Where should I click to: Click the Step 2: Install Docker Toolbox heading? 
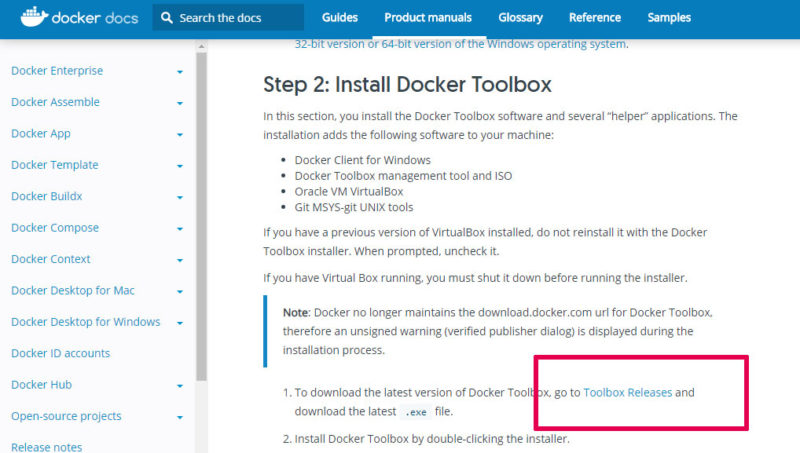pyautogui.click(x=407, y=85)
